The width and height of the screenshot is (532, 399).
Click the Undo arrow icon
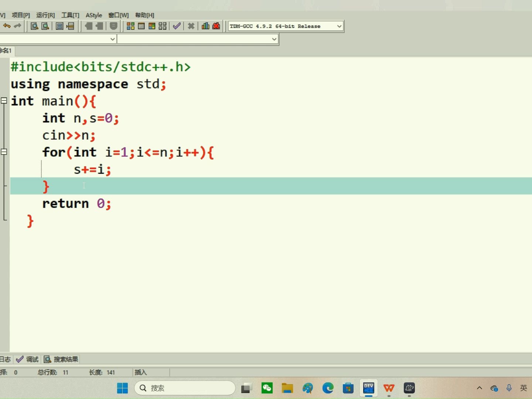pyautogui.click(x=7, y=26)
